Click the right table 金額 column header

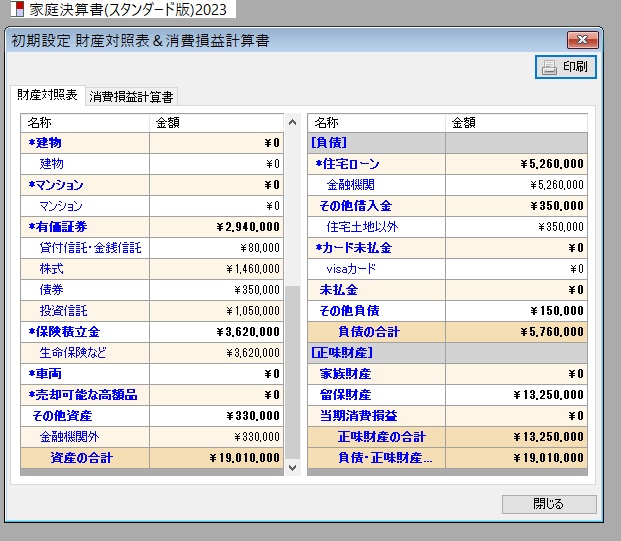(x=515, y=123)
